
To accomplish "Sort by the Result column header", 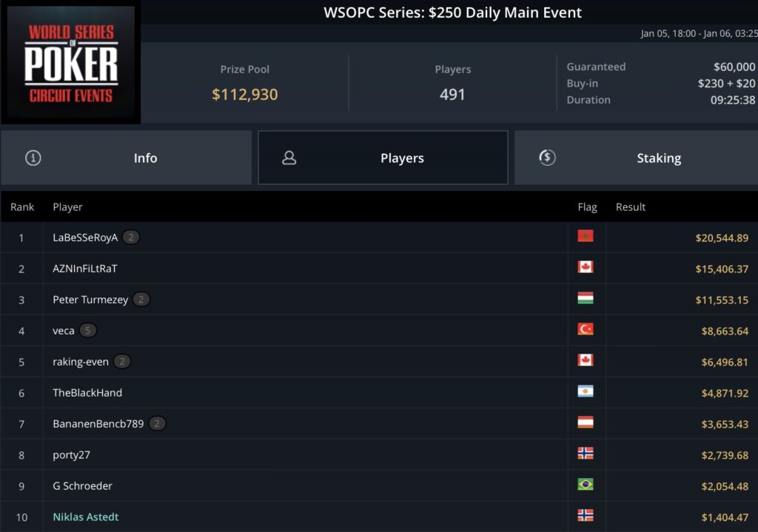I will (631, 207).
